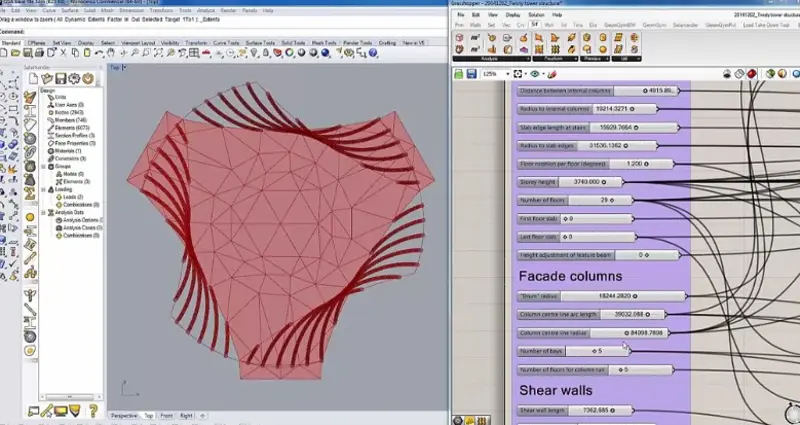Click the green eye preview icon in Grasshopper
Image resolution: width=800 pixels, height=425 pixels.
point(536,74)
